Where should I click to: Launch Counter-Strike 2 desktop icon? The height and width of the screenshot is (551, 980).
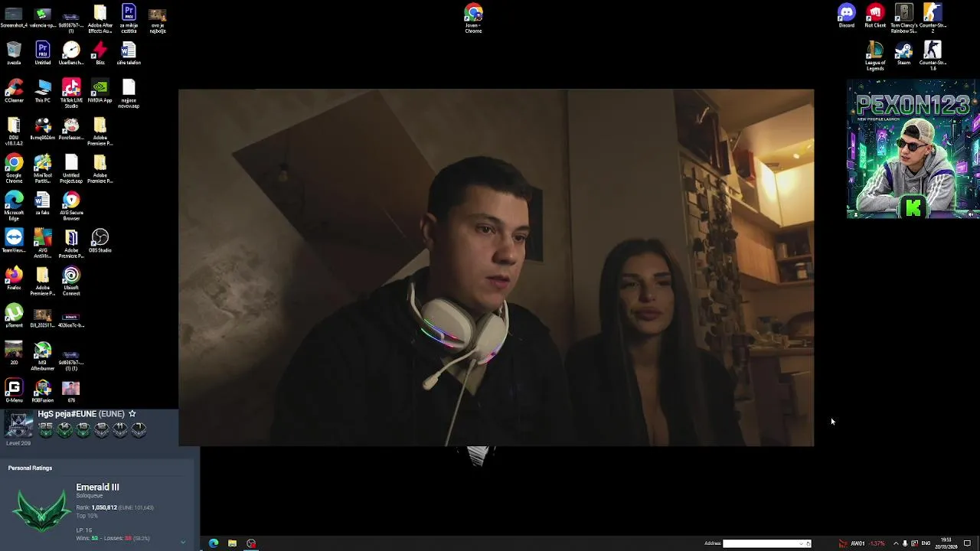[x=933, y=18]
